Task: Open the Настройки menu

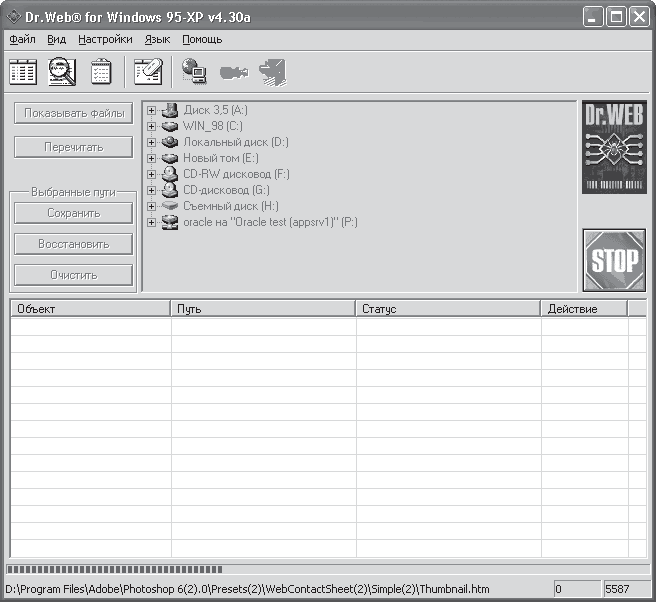Action: point(105,39)
